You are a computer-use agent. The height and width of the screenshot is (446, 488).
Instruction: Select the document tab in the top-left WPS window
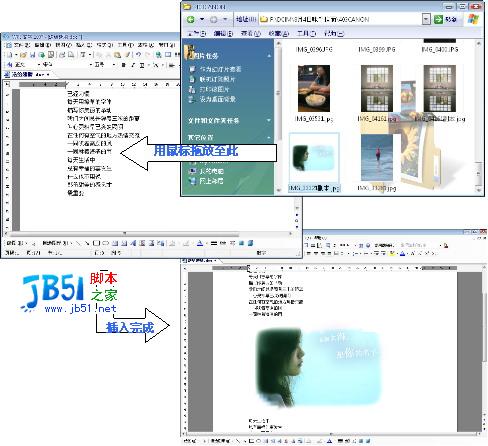coord(28,74)
